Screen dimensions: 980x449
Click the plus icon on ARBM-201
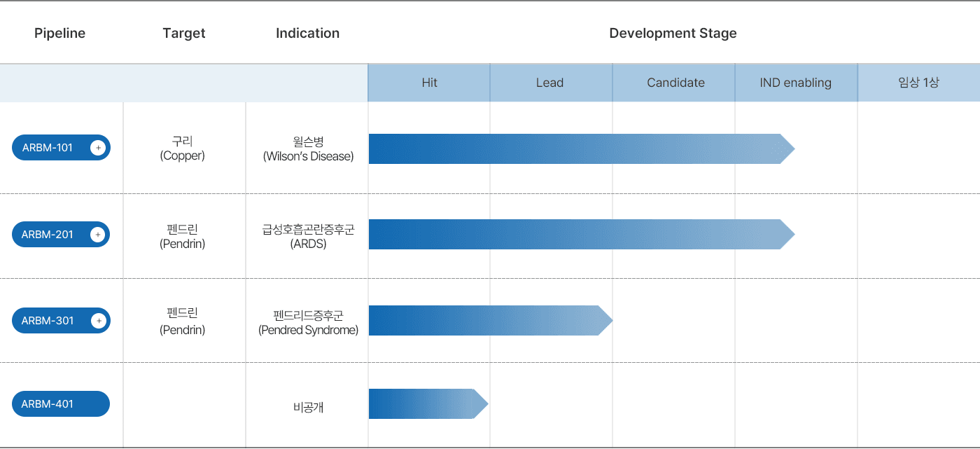pos(98,235)
